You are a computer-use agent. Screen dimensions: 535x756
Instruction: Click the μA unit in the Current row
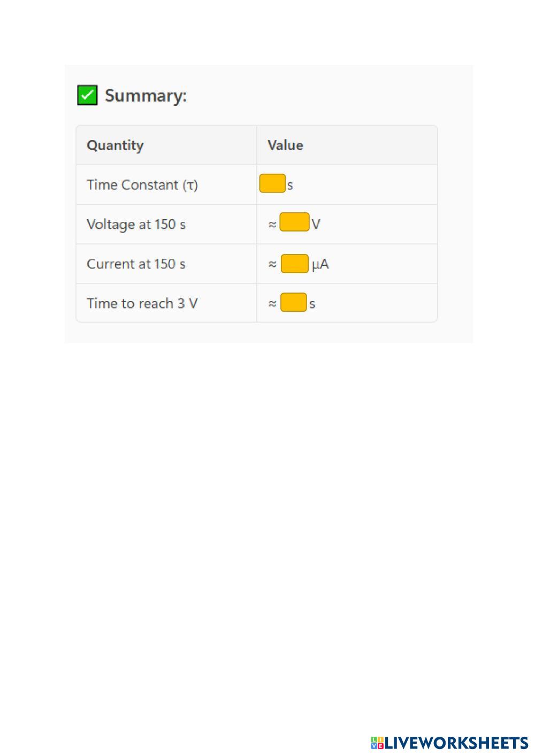click(320, 264)
